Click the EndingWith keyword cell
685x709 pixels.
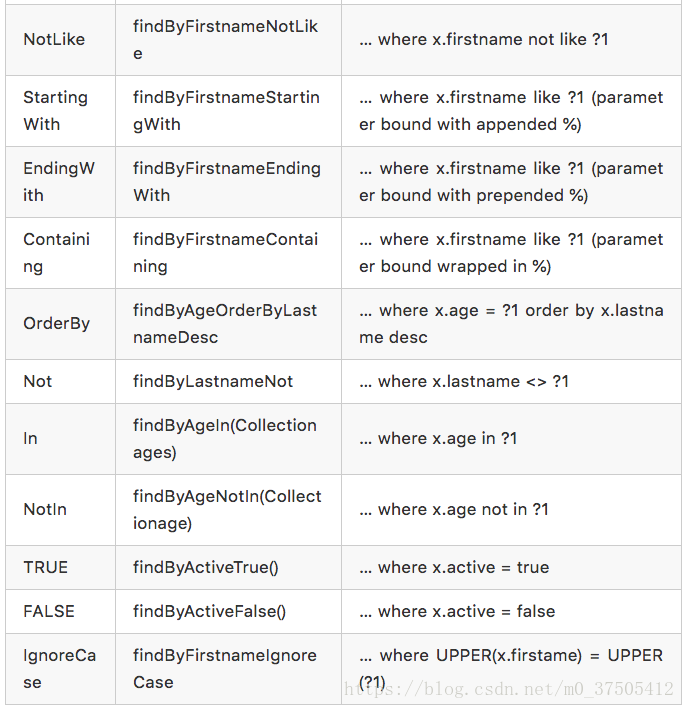coord(61,182)
